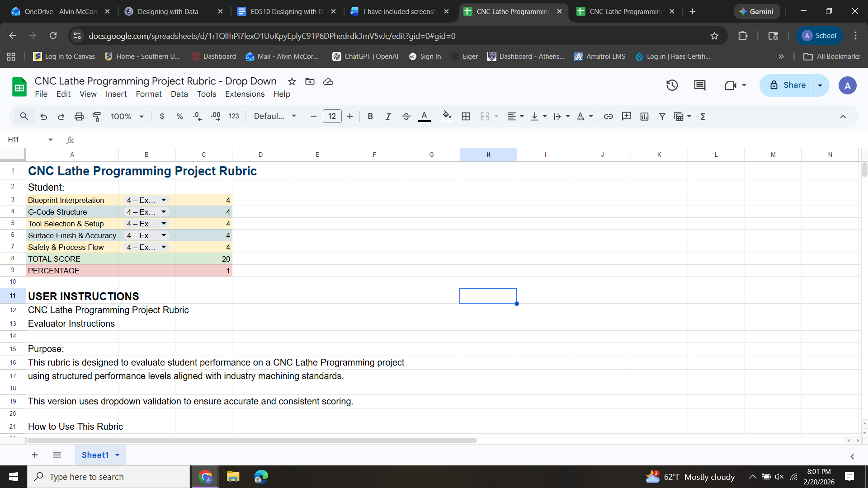Image resolution: width=868 pixels, height=488 pixels.
Task: Open the Data menu
Action: (179, 94)
